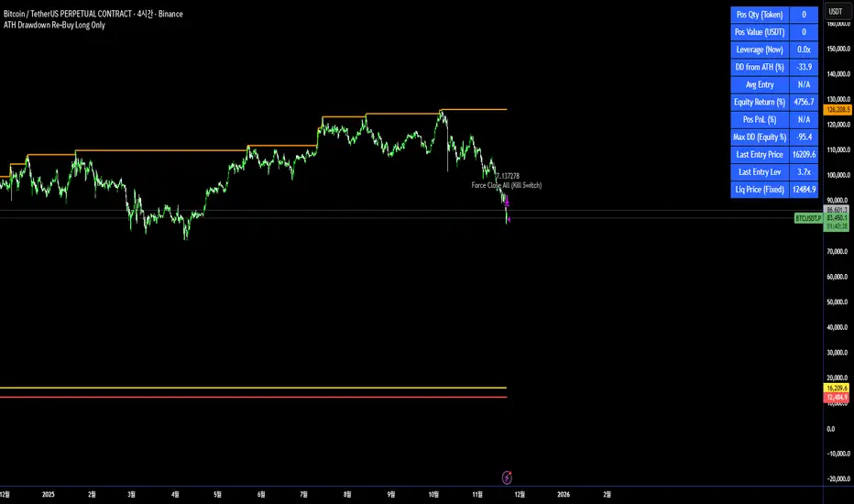Click the 'Leverage (Now)' table cell
The width and height of the screenshot is (854, 504).
click(760, 49)
